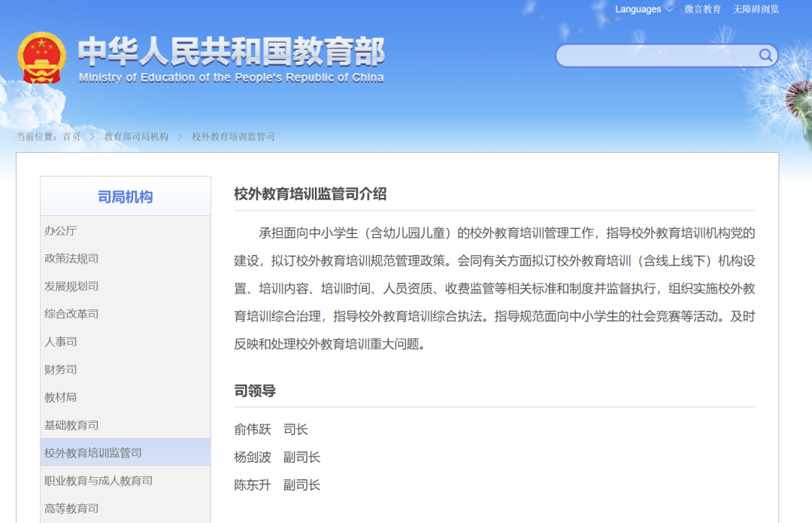This screenshot has height=523, width=812.
Task: Select 教材局 in the sidebar
Action: (126, 397)
